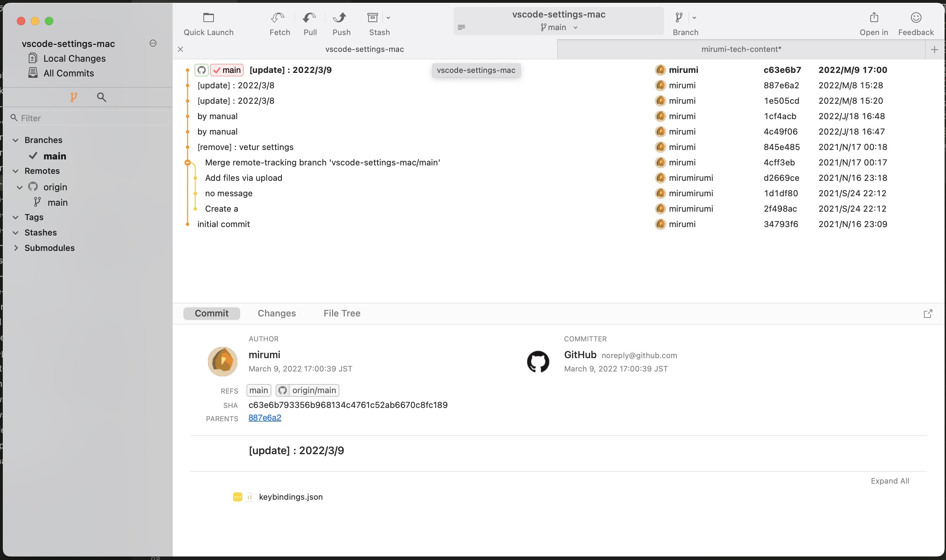
Task: Open Quick Launch from the toolbar
Action: [208, 18]
